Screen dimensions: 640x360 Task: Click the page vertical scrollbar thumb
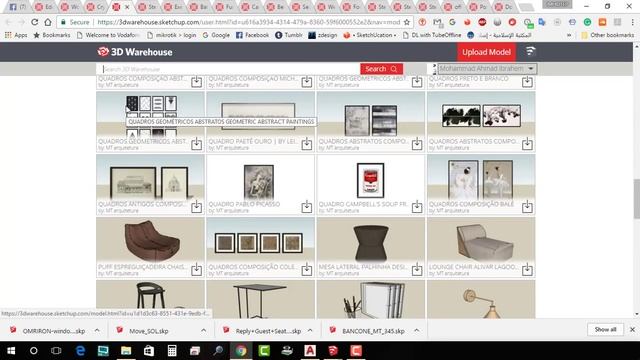[x=636, y=199]
